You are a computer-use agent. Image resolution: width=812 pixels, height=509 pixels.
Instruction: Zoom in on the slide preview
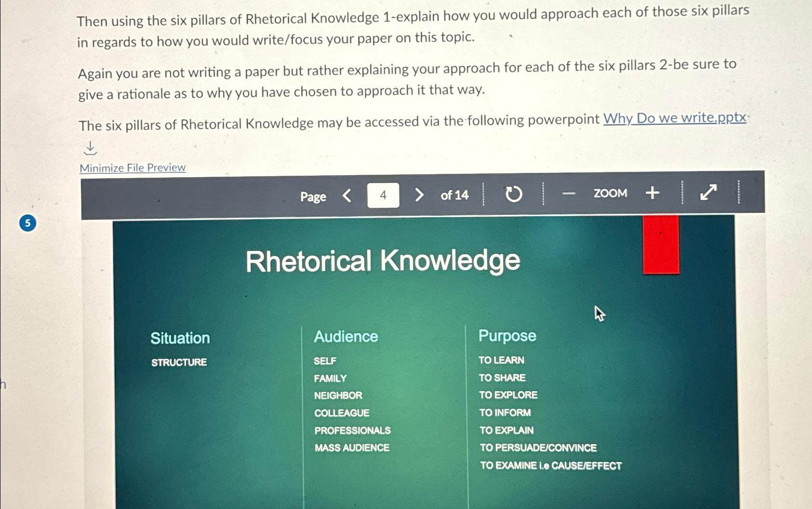coord(652,193)
